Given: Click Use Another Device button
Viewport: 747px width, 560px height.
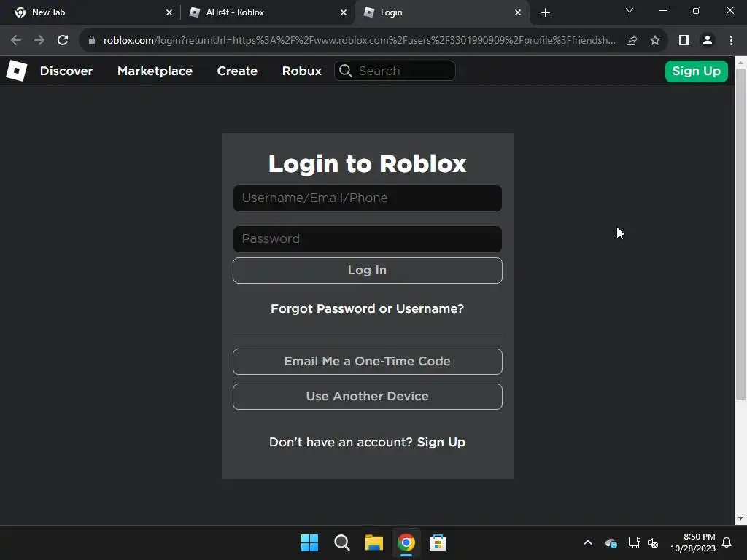Looking at the screenshot, I should (x=368, y=397).
